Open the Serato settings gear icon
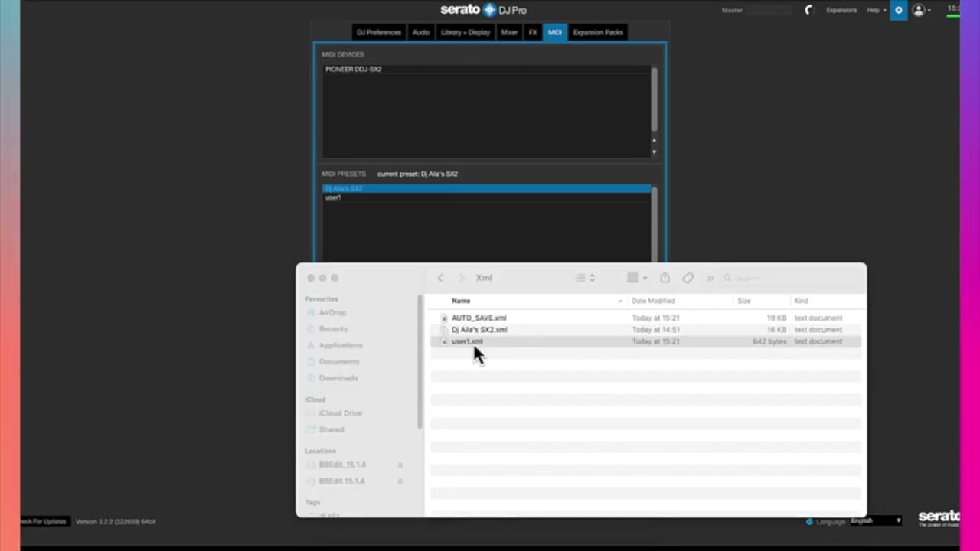 click(899, 10)
